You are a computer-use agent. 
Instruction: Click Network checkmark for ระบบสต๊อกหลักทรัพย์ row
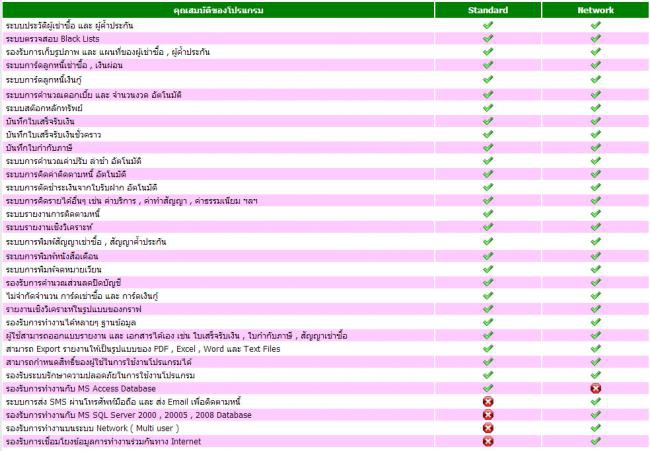(596, 108)
